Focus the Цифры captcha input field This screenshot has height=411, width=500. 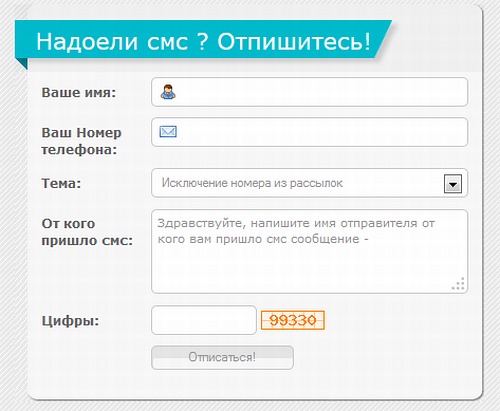tap(204, 320)
